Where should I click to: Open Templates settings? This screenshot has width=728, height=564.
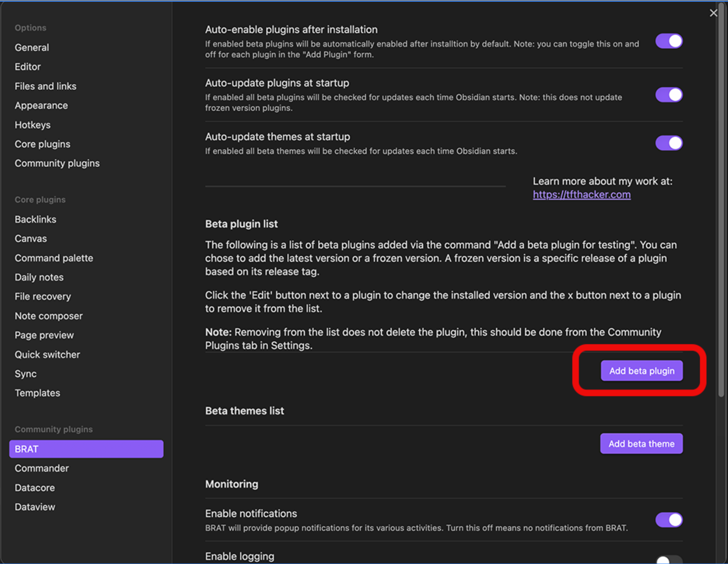pos(38,393)
